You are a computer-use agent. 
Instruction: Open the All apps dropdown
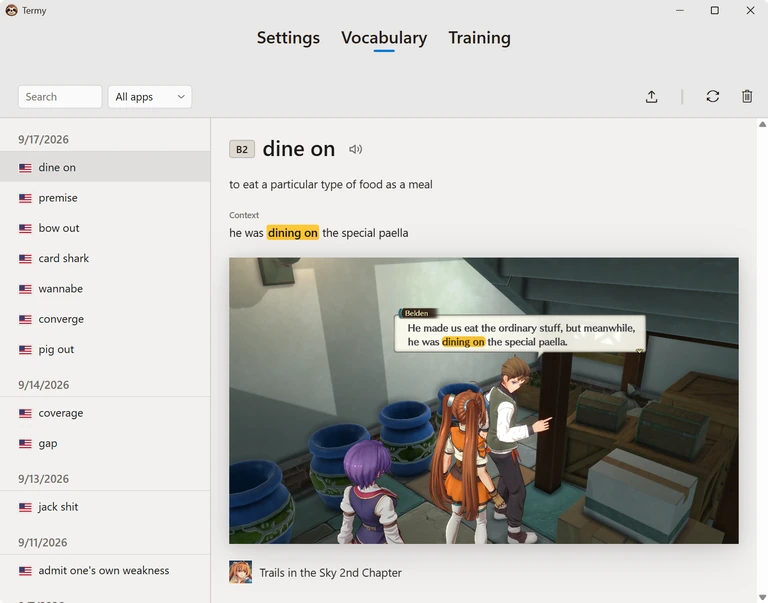click(150, 97)
